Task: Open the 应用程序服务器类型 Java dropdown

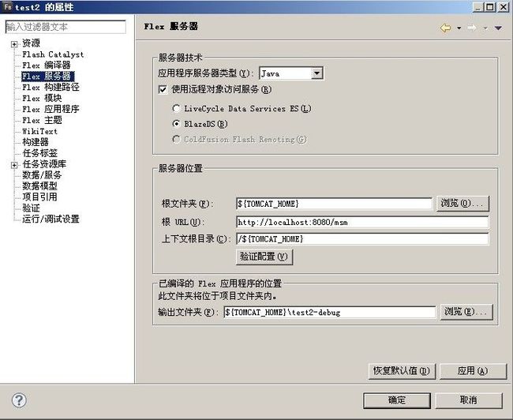Action: tap(316, 73)
